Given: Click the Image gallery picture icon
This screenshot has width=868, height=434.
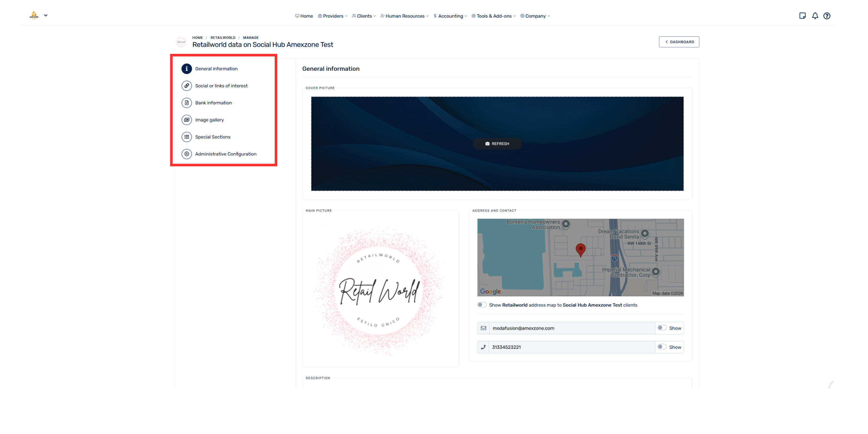Looking at the screenshot, I should pos(186,120).
